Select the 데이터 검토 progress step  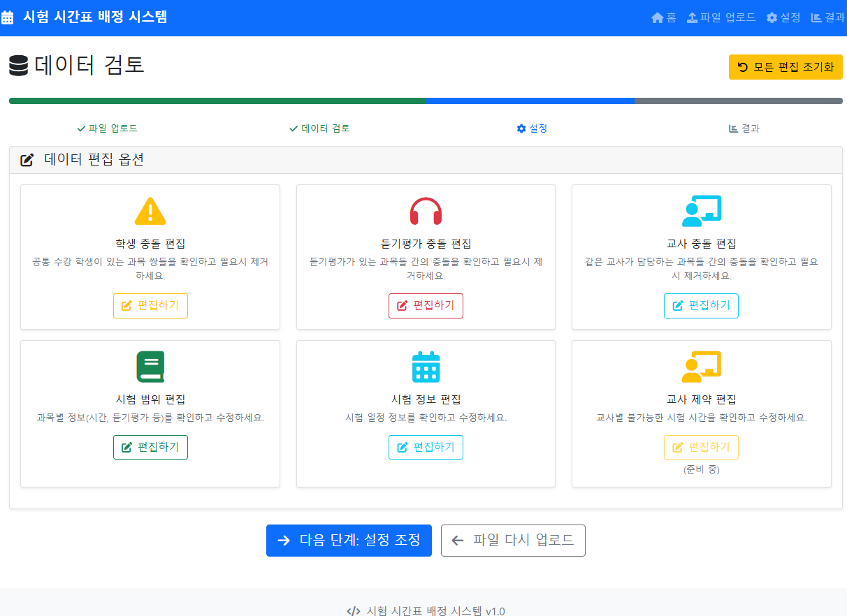[x=319, y=129]
